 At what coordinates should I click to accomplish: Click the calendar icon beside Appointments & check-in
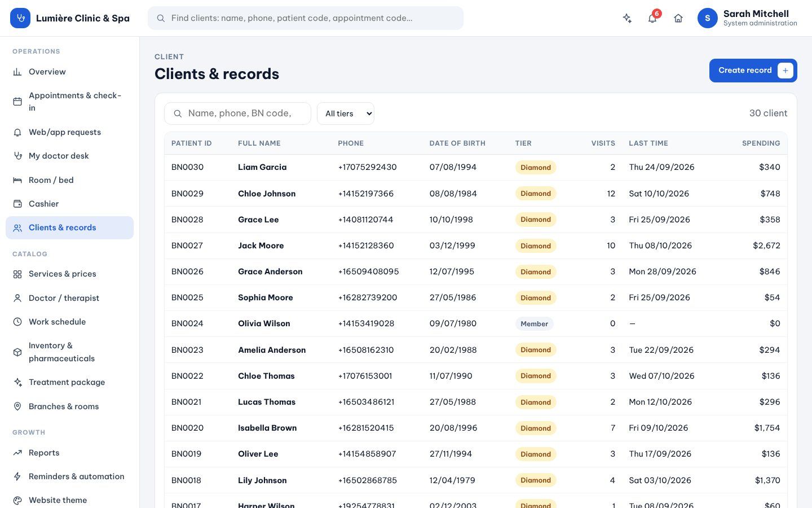pyautogui.click(x=17, y=102)
